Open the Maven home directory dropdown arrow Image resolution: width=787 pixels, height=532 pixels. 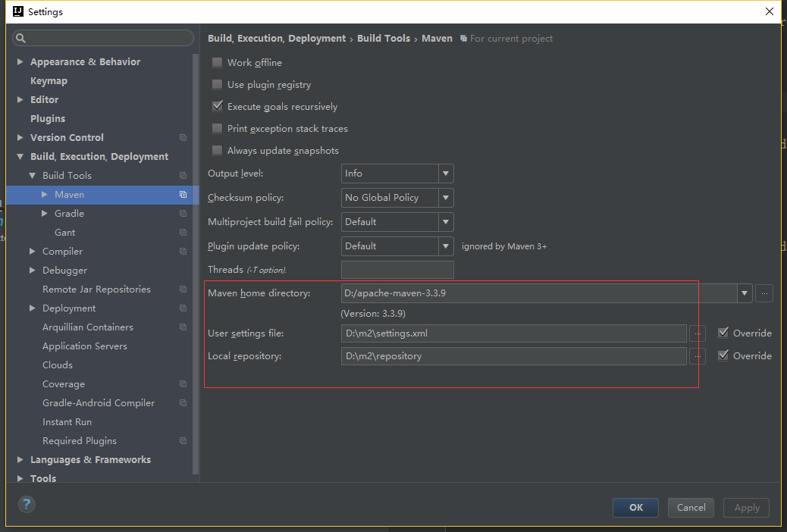pos(744,293)
